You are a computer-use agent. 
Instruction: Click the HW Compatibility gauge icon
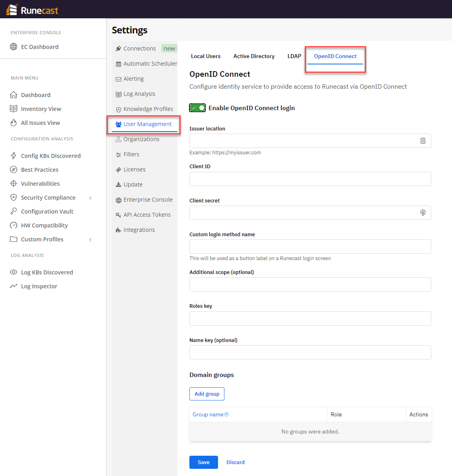coord(14,225)
